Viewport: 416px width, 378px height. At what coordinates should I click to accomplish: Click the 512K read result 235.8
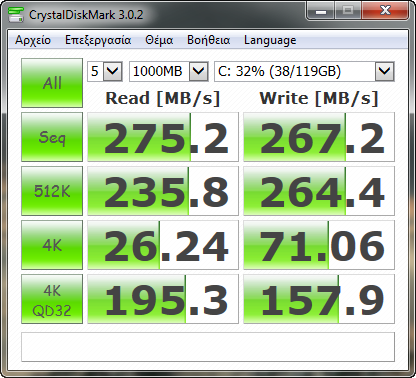(x=163, y=191)
